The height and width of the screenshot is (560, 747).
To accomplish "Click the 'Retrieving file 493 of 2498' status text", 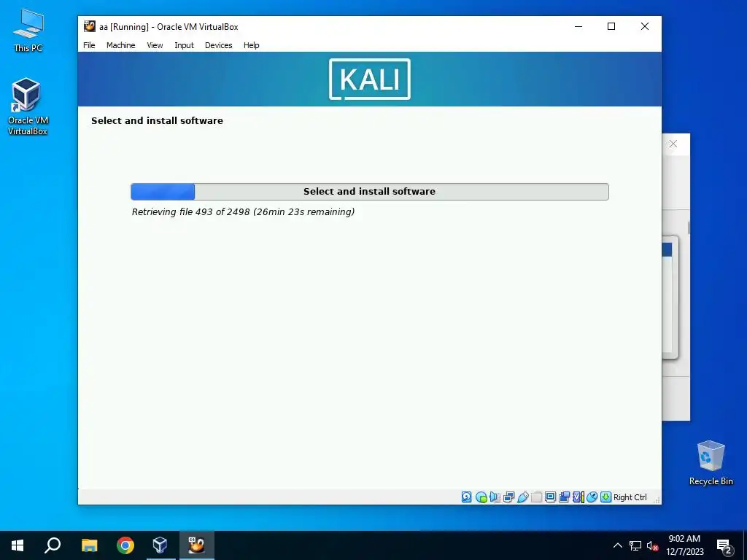I will 243,212.
